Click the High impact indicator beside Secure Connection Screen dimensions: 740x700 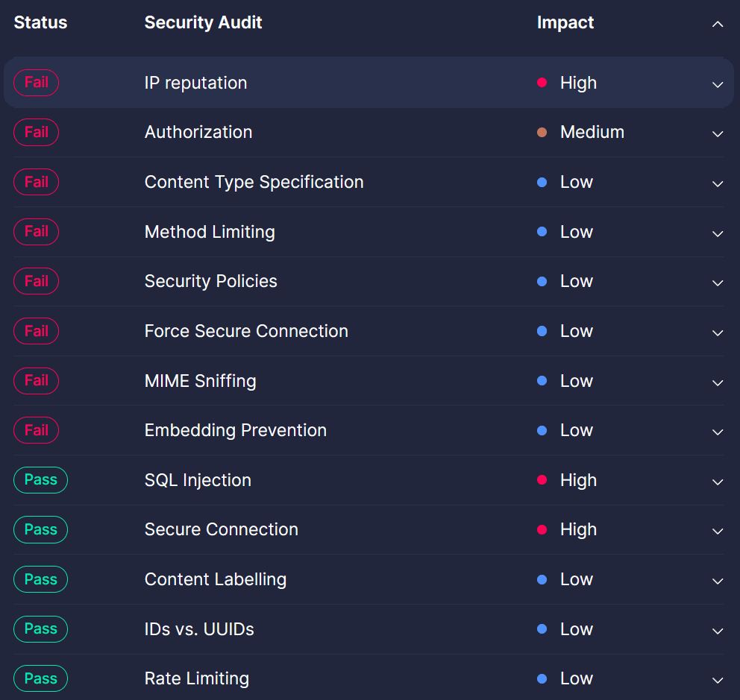tap(542, 529)
